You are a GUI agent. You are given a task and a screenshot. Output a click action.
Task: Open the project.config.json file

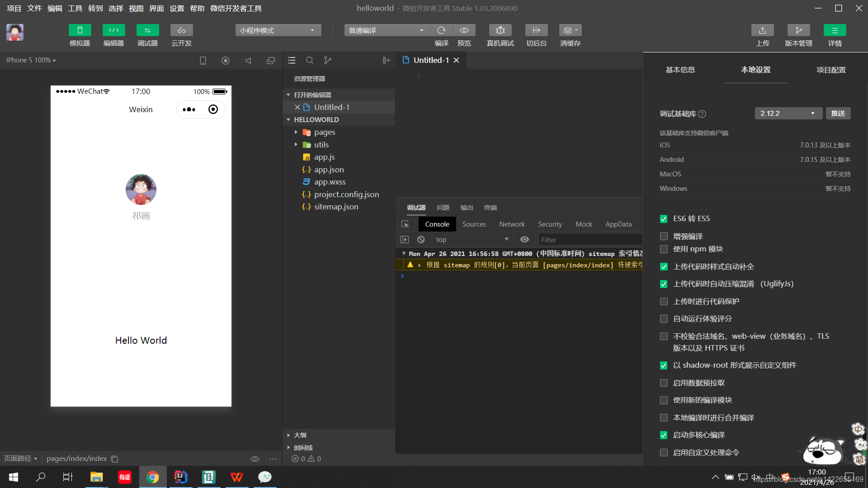coord(346,194)
